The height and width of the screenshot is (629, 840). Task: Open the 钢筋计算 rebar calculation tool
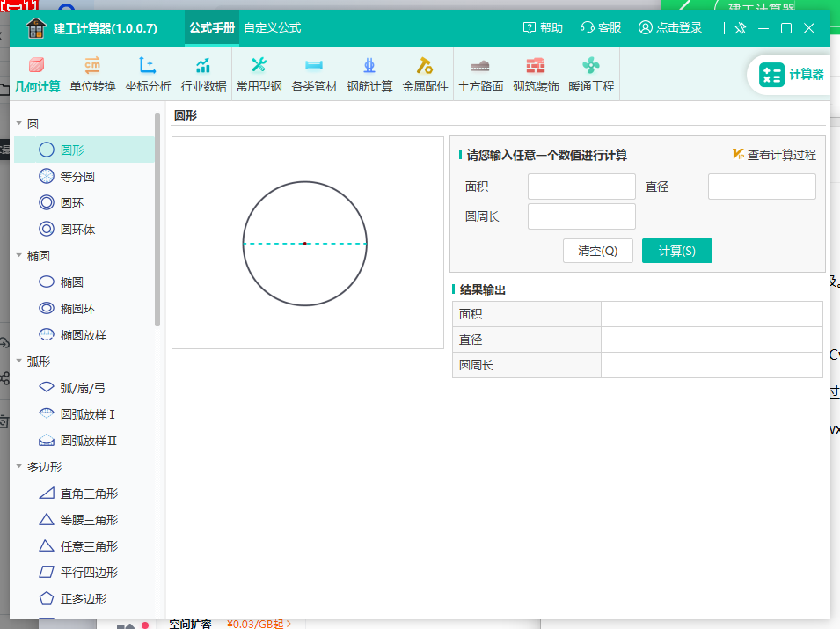point(369,74)
